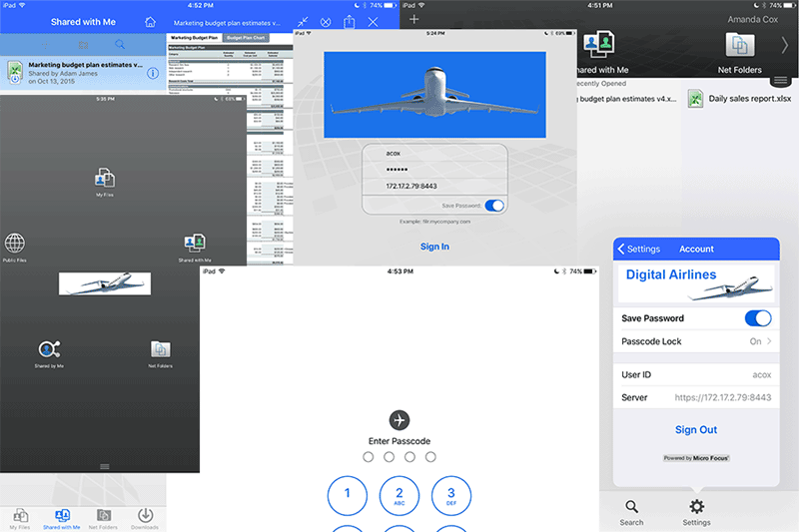799x532 pixels.
Task: Tap Digital Airlines banner in Account panel
Action: click(x=696, y=283)
